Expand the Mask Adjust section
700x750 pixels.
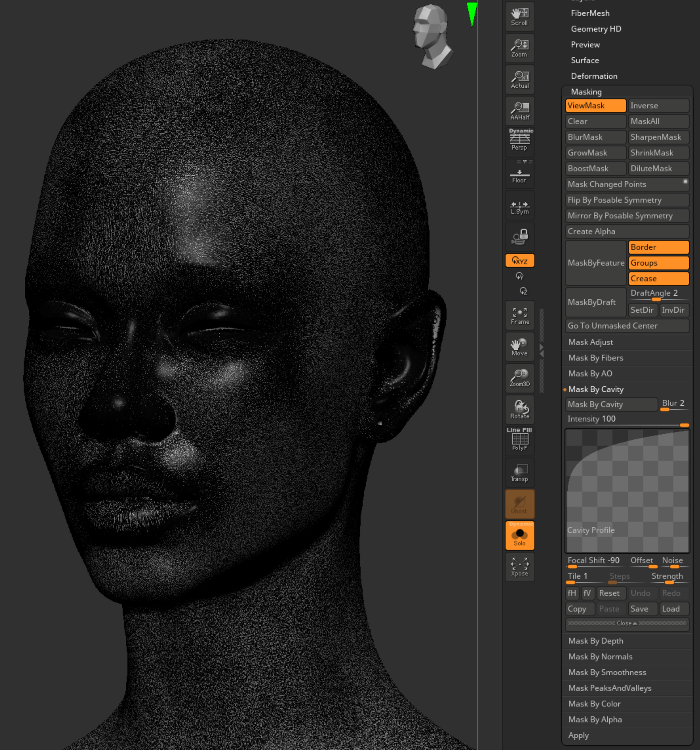click(x=590, y=342)
